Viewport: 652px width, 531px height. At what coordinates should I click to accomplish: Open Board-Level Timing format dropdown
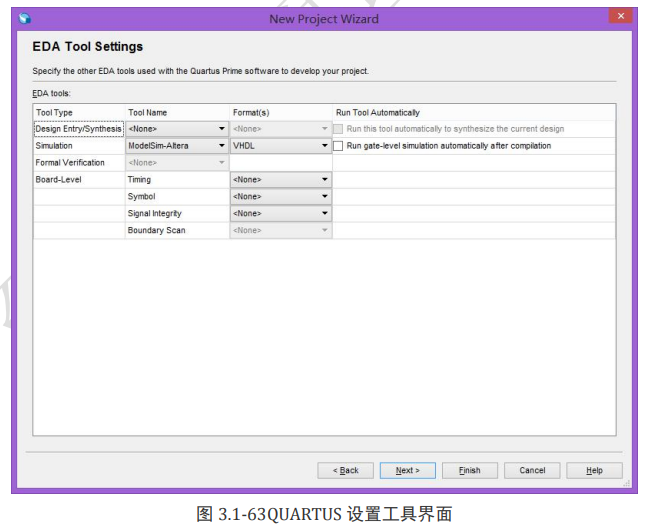pos(281,180)
